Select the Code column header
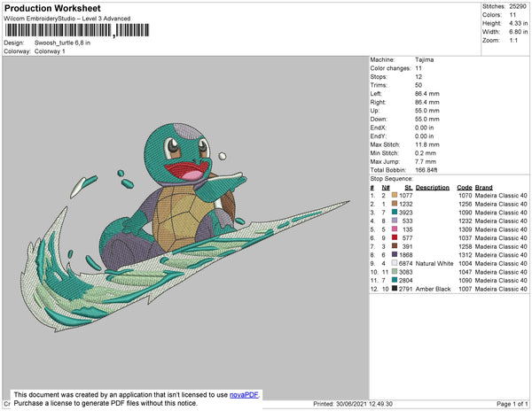Viewport: 532px width, 411px height. pyautogui.click(x=464, y=188)
